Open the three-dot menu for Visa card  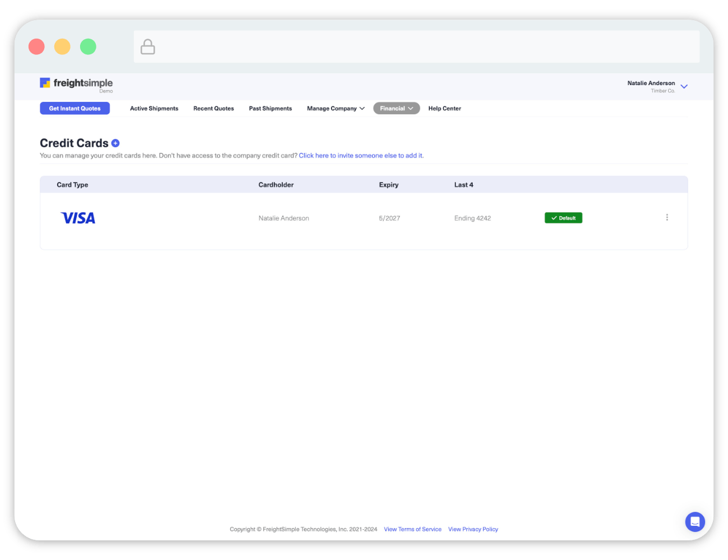point(666,217)
